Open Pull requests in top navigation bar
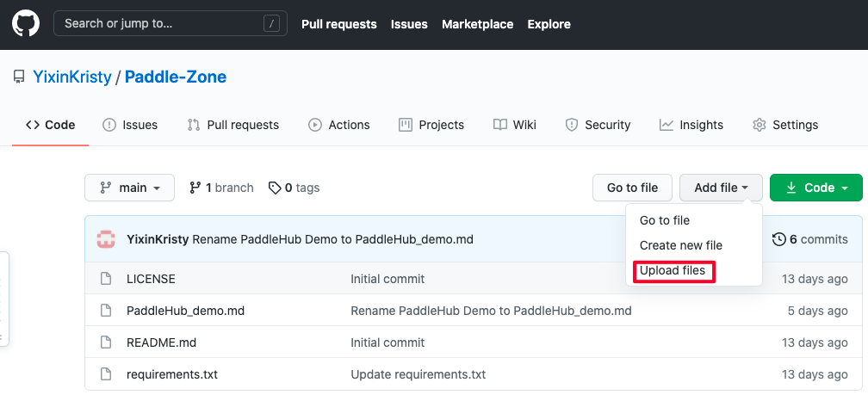 pos(338,24)
